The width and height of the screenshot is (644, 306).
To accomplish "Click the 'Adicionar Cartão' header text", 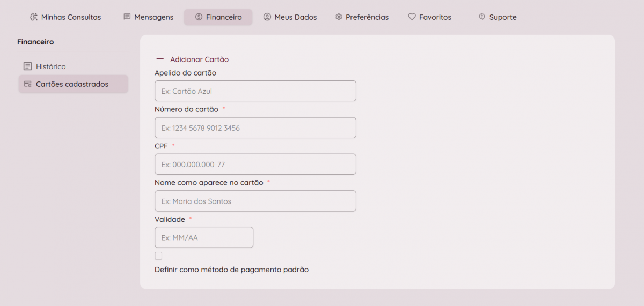I will pyautogui.click(x=199, y=59).
